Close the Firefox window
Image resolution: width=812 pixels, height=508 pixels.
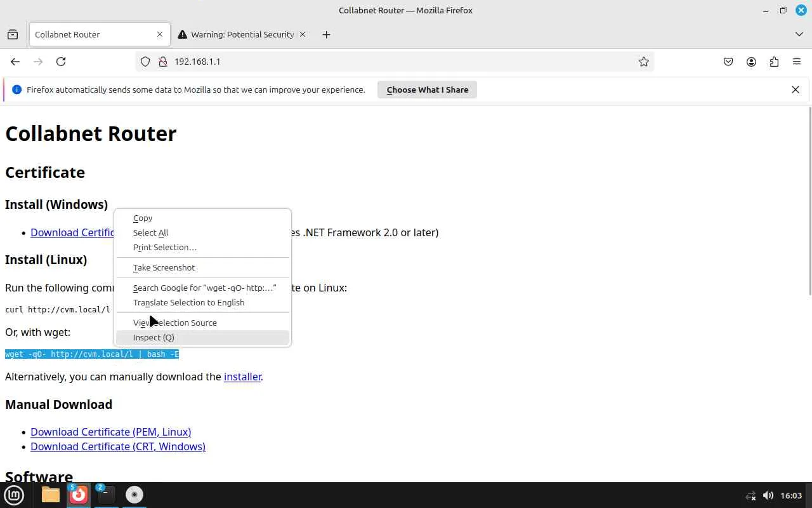pos(801,10)
